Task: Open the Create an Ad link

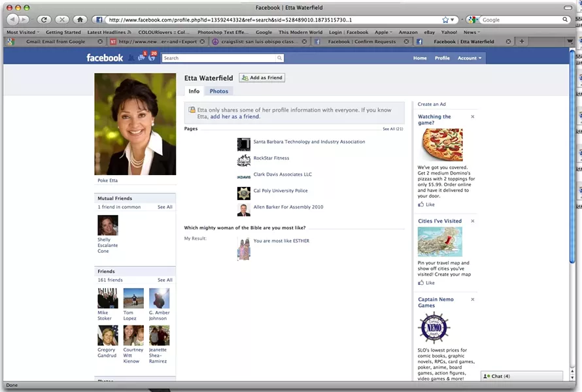Action: [x=432, y=105]
